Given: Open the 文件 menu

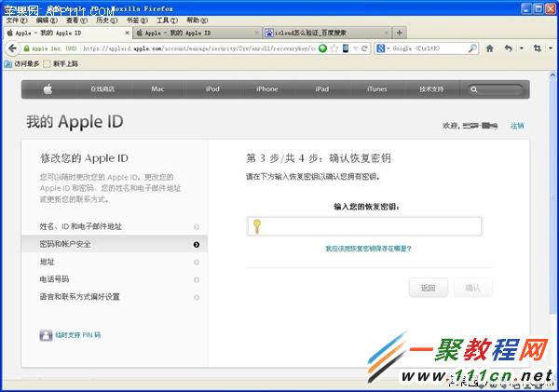Looking at the screenshot, I should tap(17, 20).
